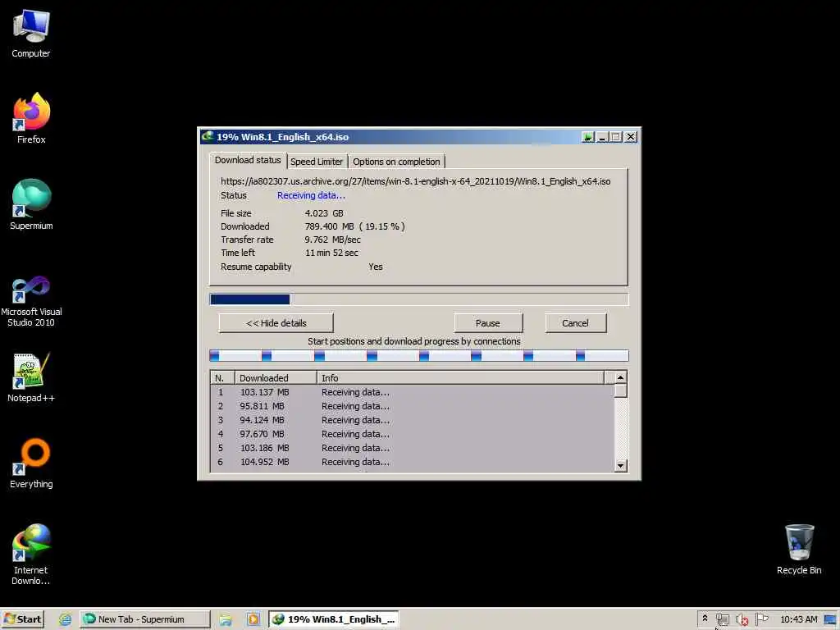
Task: Click the 10:43 AM system clock
Action: click(799, 619)
